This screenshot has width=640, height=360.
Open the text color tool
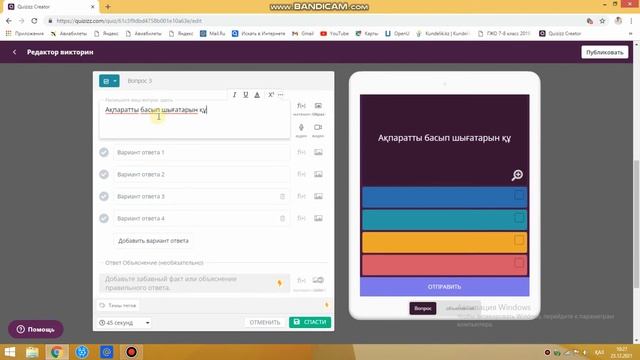(257, 95)
